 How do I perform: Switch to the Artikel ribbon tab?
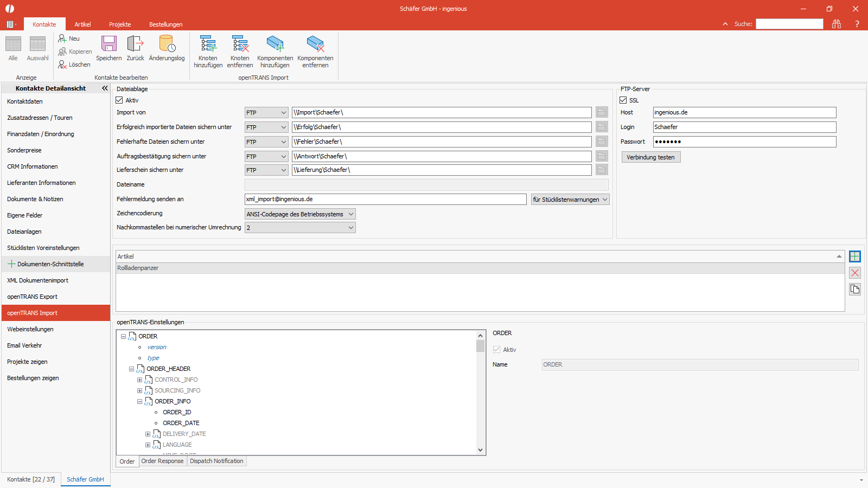point(82,24)
